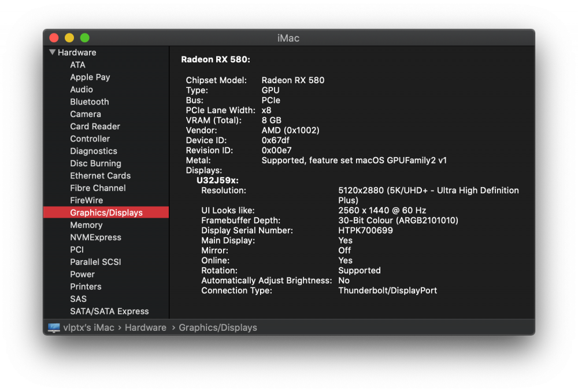Viewport: 578px width, 392px height.
Task: Open PCI section
Action: (x=77, y=249)
